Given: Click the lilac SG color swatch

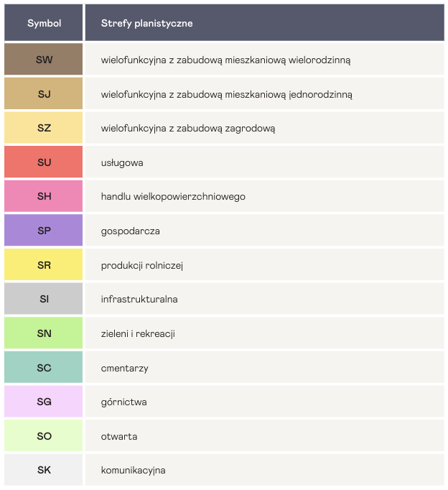Looking at the screenshot, I should pyautogui.click(x=44, y=402).
